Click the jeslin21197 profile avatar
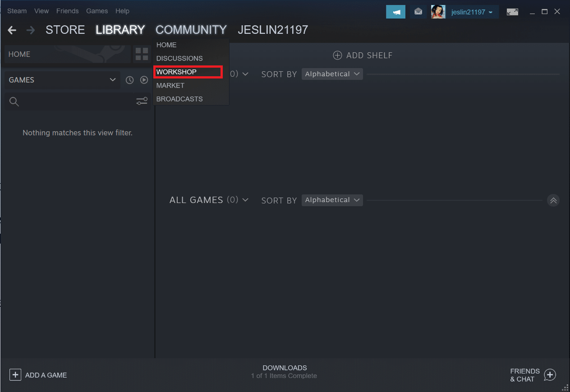This screenshot has width=570, height=392. 438,12
